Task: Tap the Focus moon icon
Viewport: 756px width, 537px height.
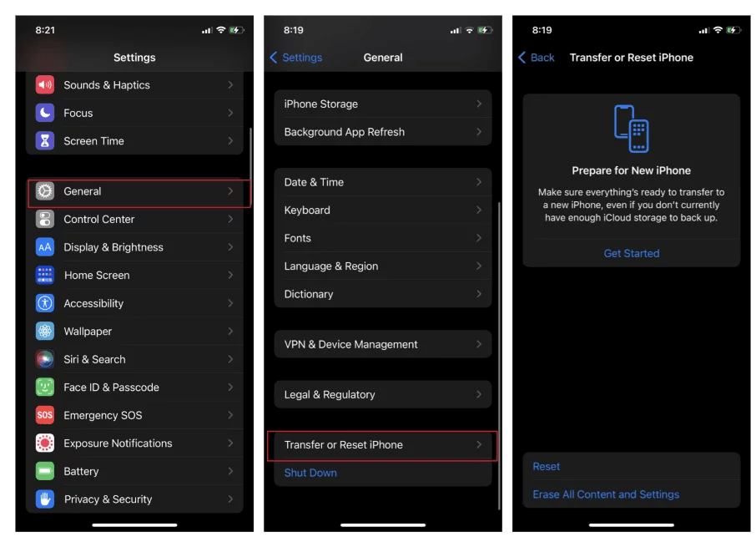Action: click(45, 113)
